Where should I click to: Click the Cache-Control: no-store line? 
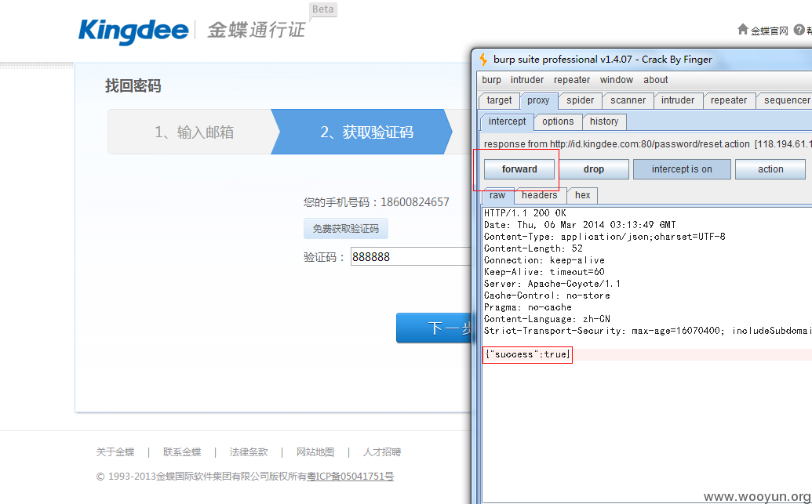(547, 296)
